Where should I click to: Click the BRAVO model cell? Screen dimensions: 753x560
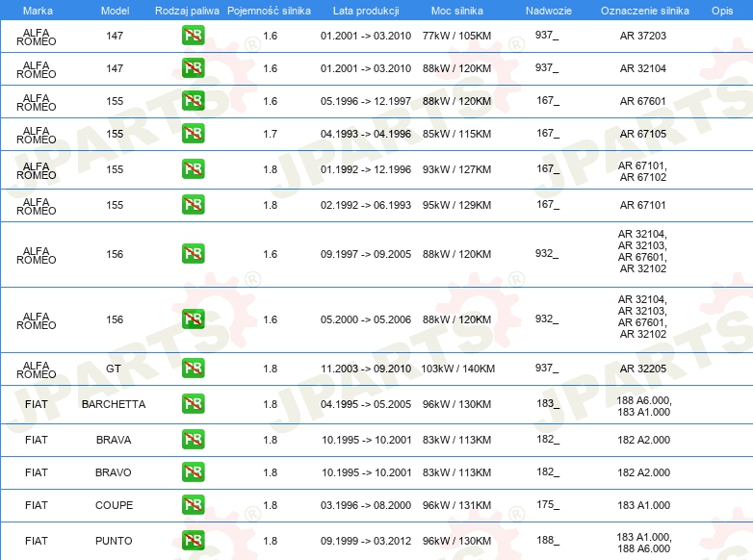point(114,472)
